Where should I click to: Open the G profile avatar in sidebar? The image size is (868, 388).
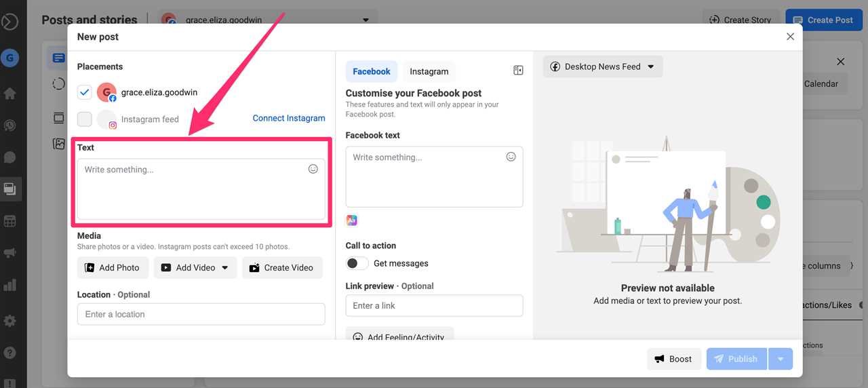pyautogui.click(x=9, y=58)
